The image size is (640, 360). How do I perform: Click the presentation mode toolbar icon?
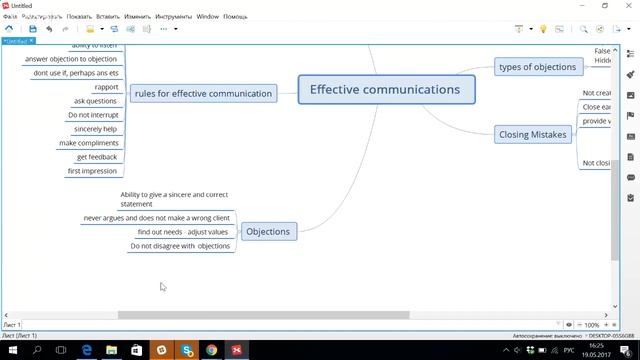519,29
